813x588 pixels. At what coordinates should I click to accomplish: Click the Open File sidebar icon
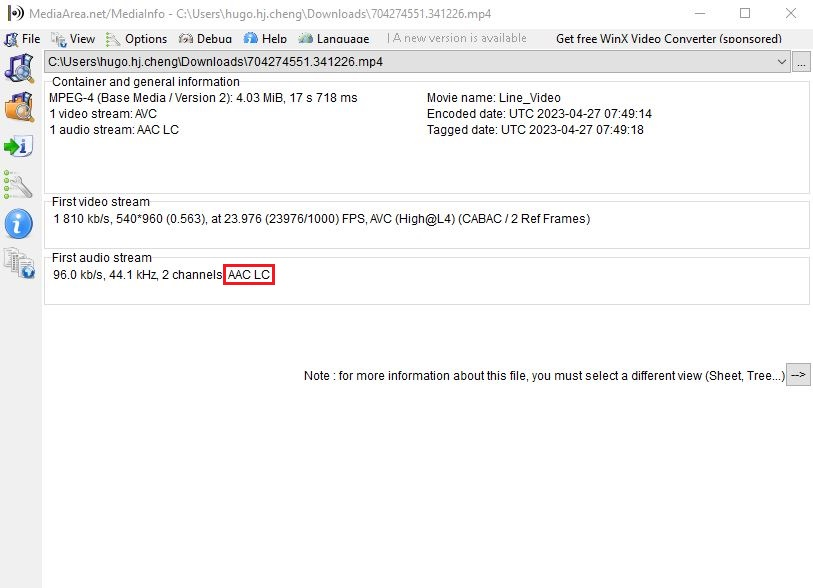click(x=19, y=68)
